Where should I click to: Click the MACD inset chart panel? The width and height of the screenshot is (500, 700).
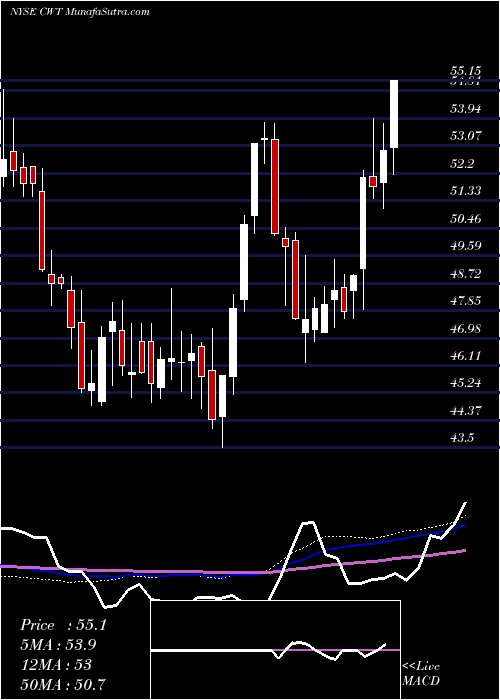(275, 650)
